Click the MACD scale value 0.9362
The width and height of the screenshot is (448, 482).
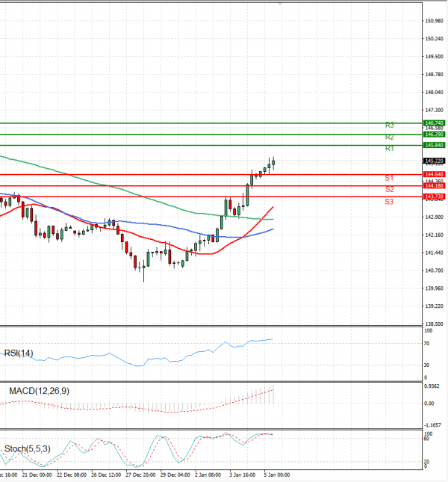click(x=432, y=386)
